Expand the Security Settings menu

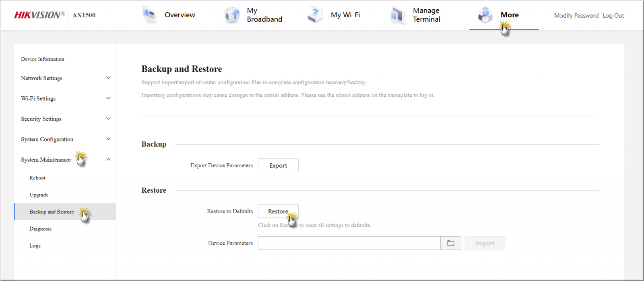point(108,119)
